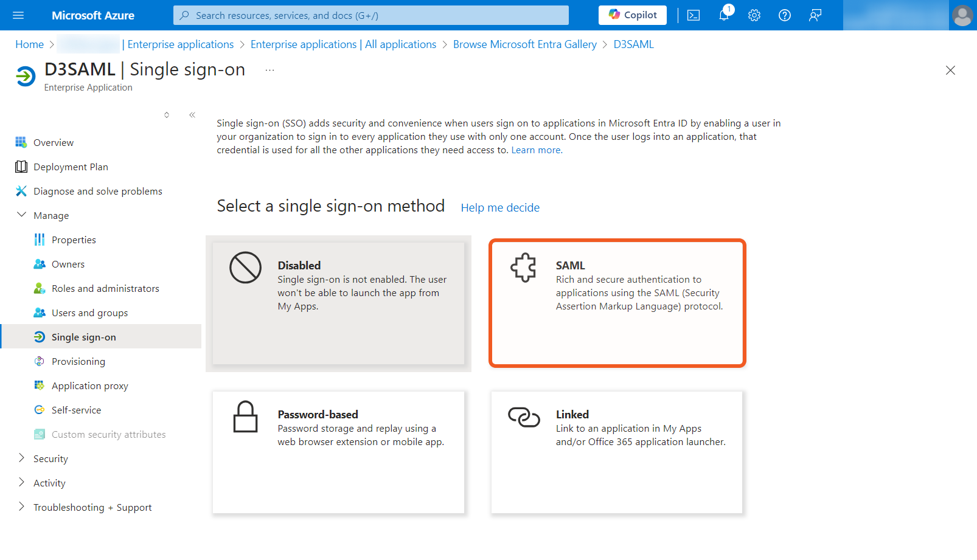Click the Help me decide link

pos(499,208)
